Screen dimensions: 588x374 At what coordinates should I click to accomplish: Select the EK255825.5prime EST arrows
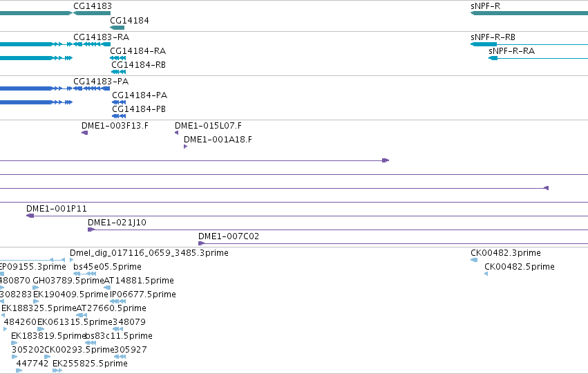tap(57, 371)
